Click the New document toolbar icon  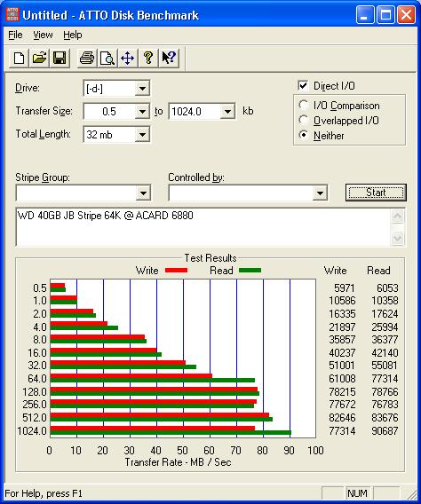[19, 59]
